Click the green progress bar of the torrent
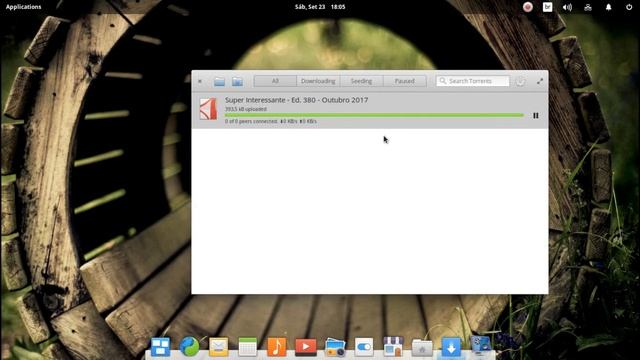The width and height of the screenshot is (640, 360). pos(374,115)
